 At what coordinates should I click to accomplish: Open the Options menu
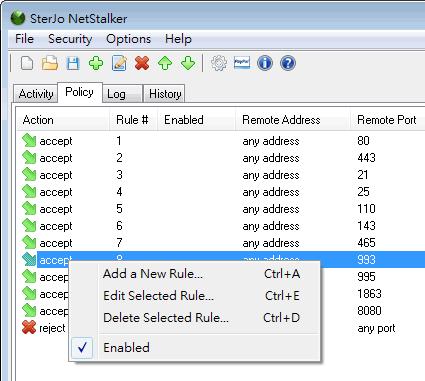[x=128, y=39]
